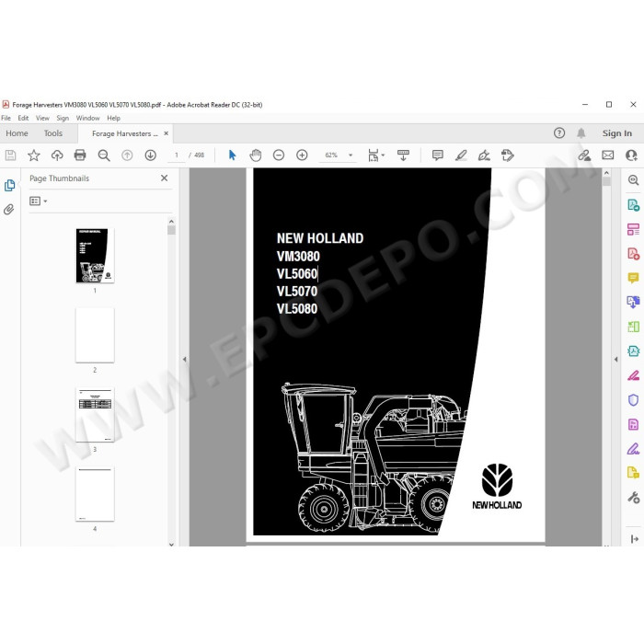The height and width of the screenshot is (644, 644).
Task: Open the View menu
Action: (x=42, y=118)
